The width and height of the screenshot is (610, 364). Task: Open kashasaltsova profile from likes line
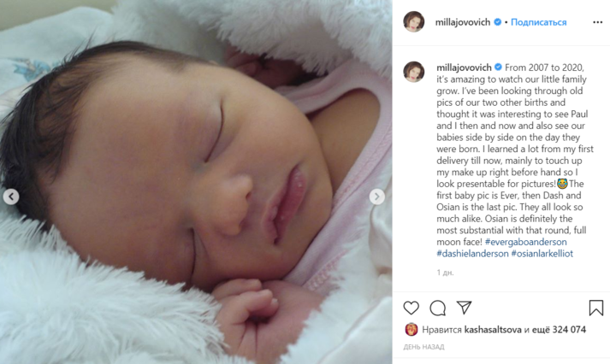click(493, 330)
